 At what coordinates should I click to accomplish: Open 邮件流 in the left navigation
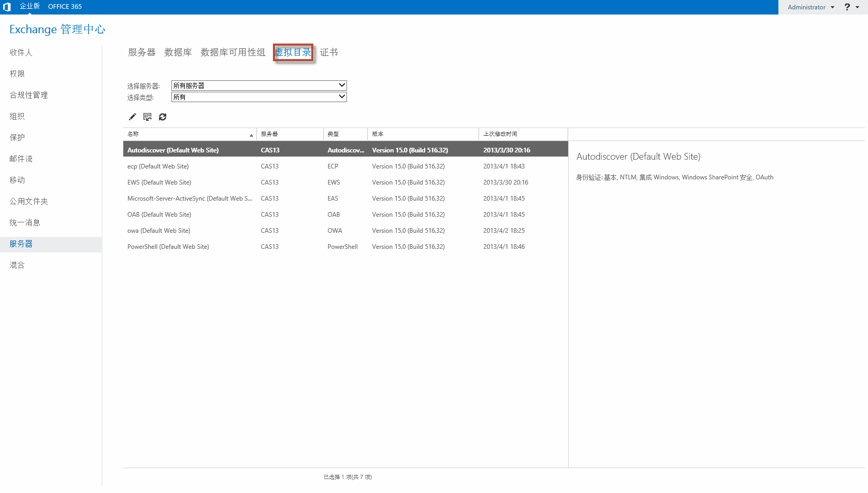21,159
